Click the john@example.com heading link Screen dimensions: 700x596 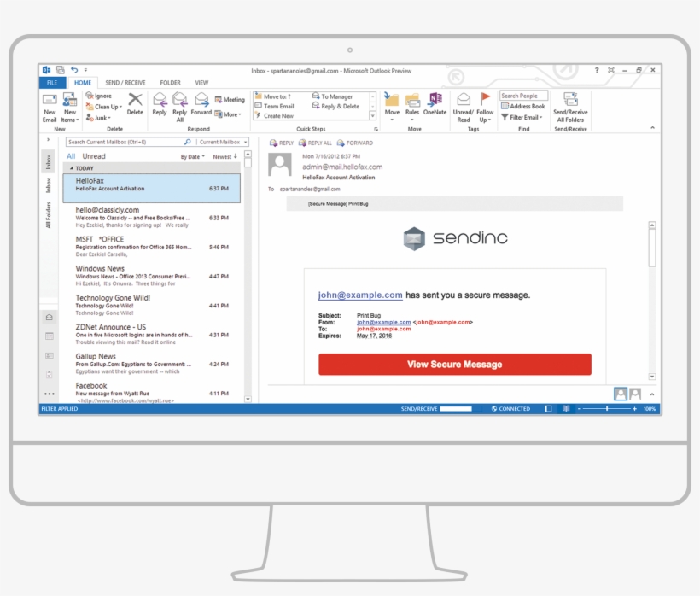[x=360, y=295]
